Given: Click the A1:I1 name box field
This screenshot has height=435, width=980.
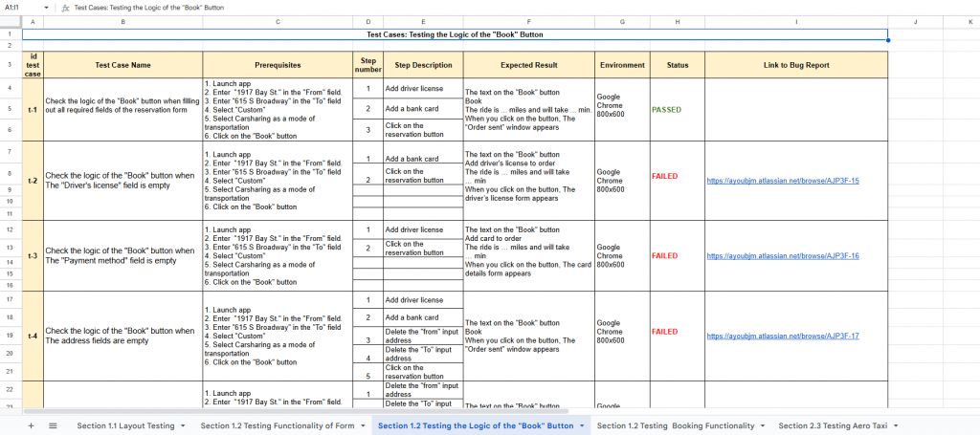Looking at the screenshot, I should click(23, 7).
